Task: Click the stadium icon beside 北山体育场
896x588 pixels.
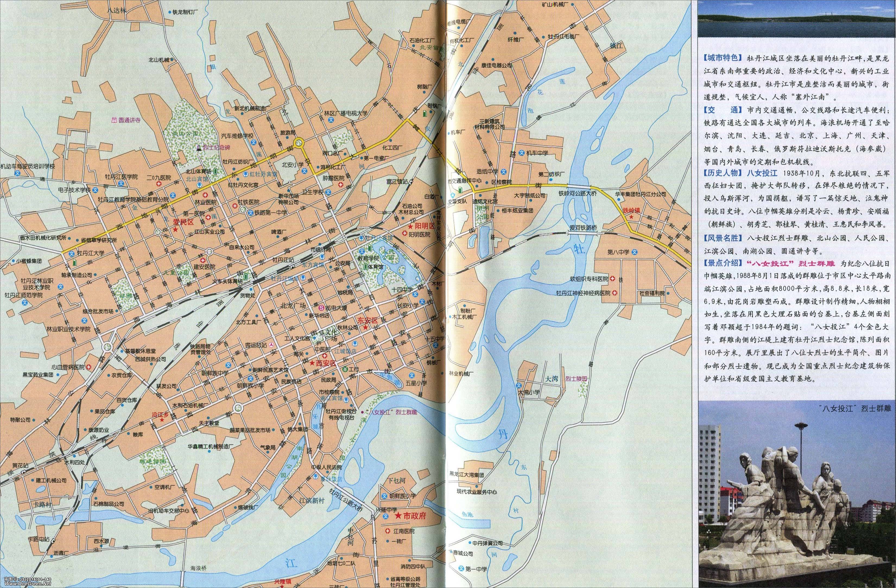Action: (215, 171)
